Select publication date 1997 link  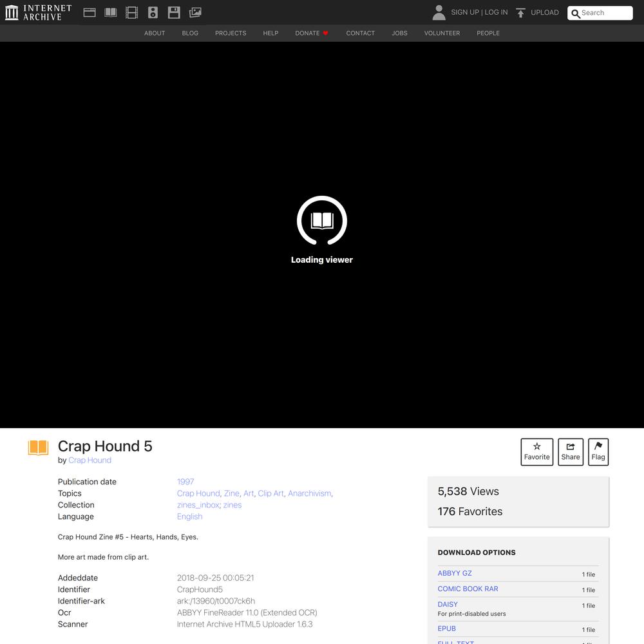click(185, 482)
